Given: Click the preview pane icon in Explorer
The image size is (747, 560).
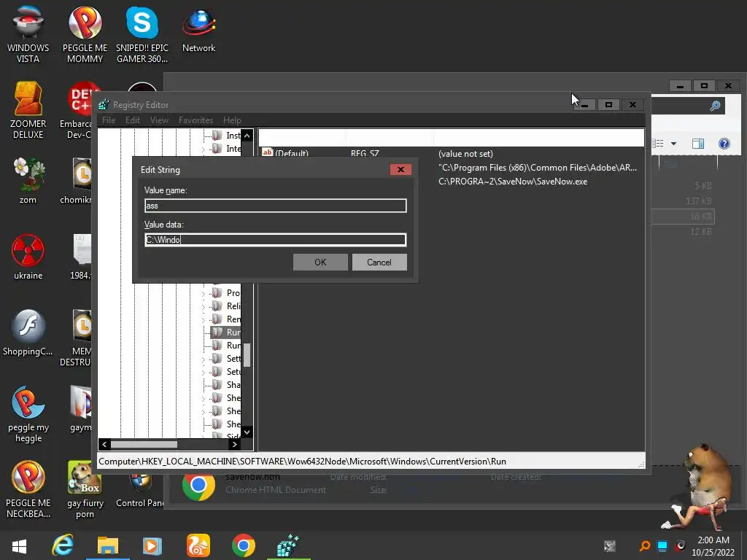Looking at the screenshot, I should point(698,144).
